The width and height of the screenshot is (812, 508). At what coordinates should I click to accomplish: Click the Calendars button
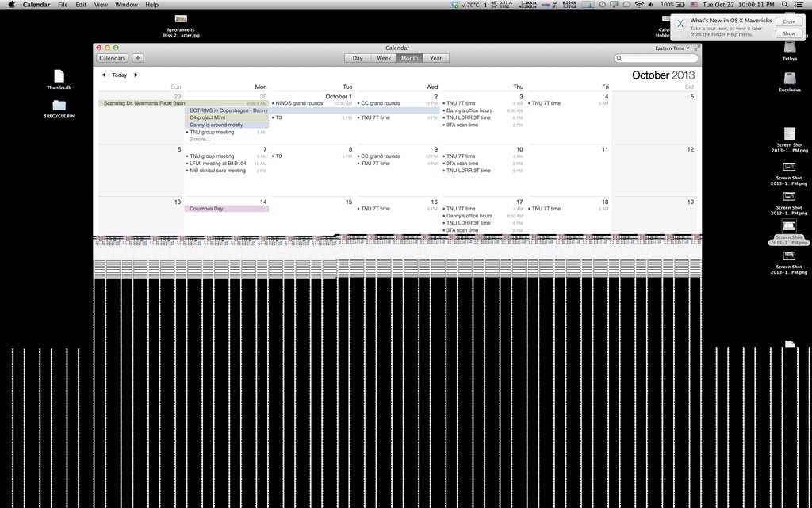(x=113, y=58)
